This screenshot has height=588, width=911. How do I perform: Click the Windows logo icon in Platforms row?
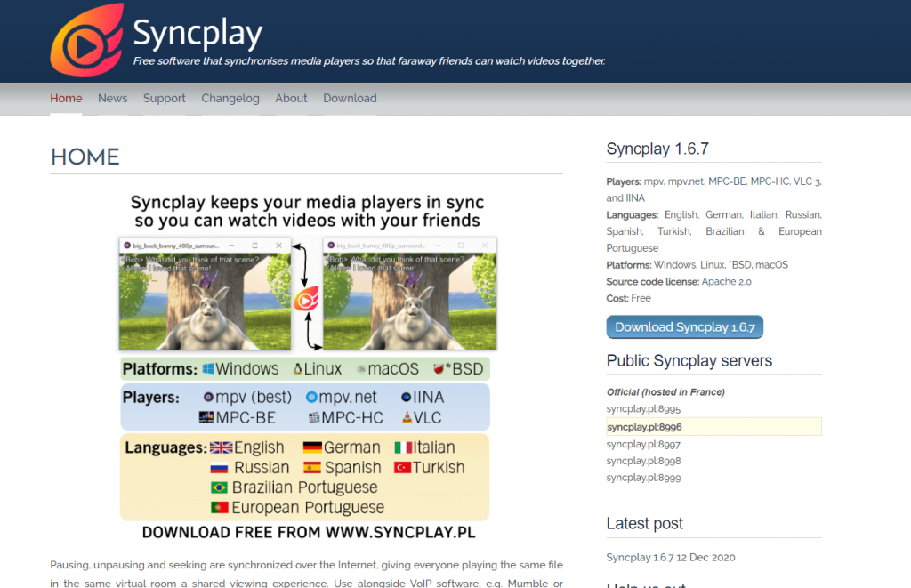[x=208, y=369]
